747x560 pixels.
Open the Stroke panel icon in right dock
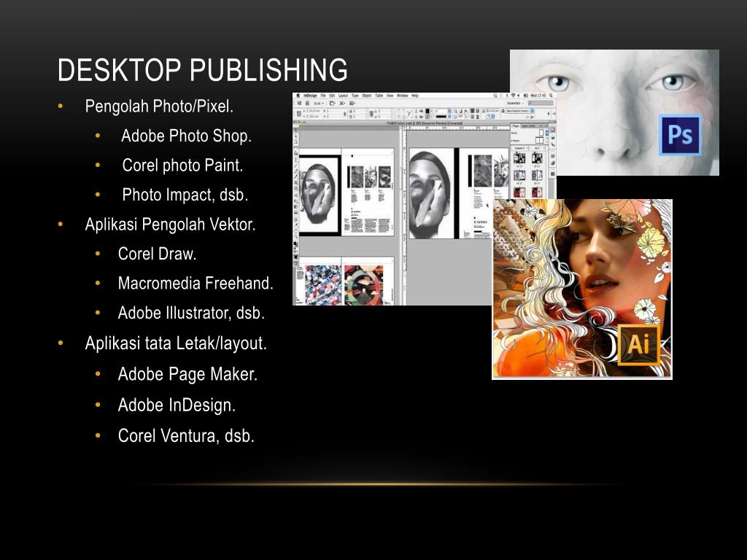coord(553,156)
